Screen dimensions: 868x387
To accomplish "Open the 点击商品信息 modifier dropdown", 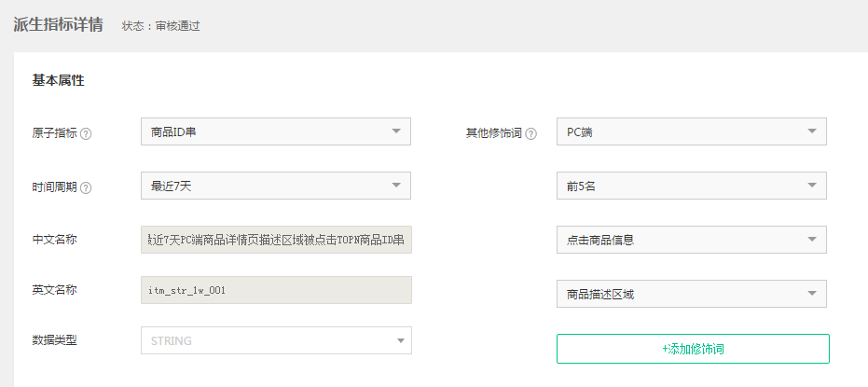I will 691,240.
